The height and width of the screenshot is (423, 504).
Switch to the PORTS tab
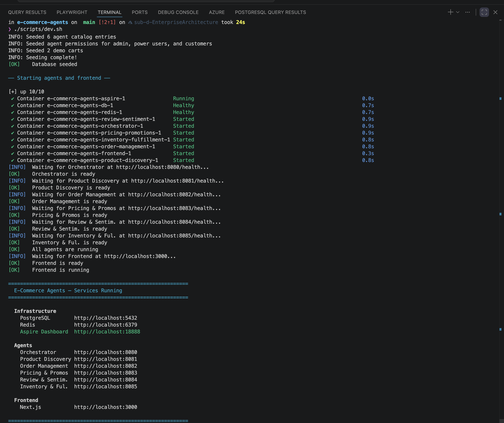click(139, 12)
